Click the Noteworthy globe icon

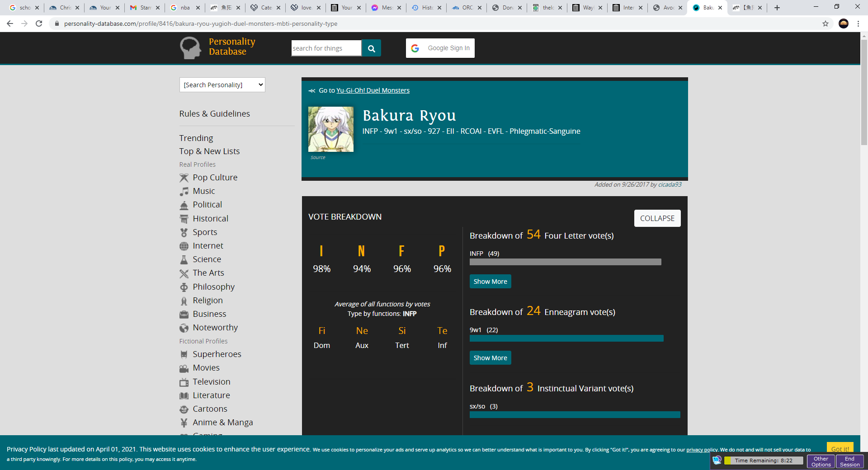[184, 328]
